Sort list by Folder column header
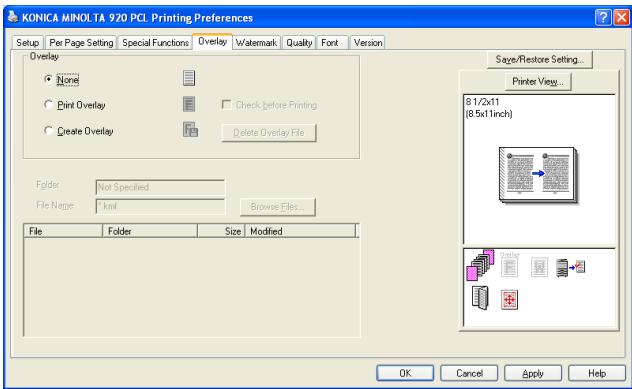The width and height of the screenshot is (632, 389). pyautogui.click(x=150, y=231)
